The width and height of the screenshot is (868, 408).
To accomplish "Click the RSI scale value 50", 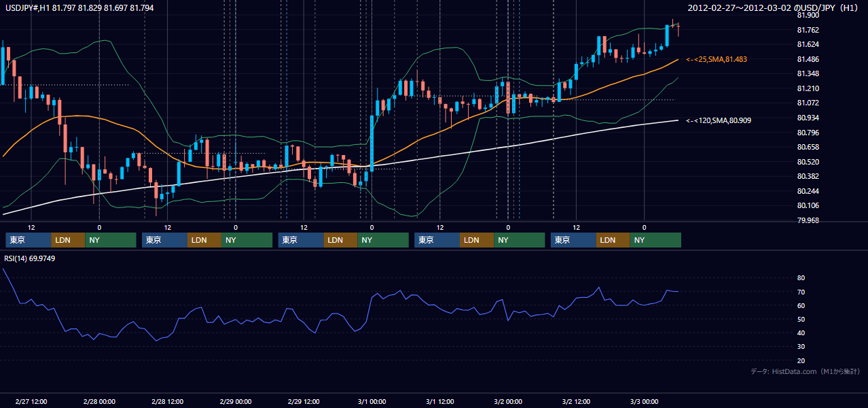I will point(801,319).
